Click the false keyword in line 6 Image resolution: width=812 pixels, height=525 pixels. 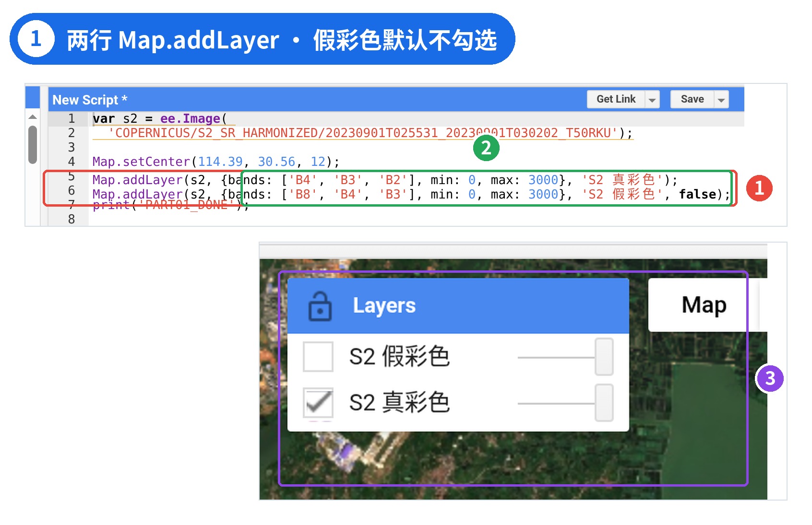(x=697, y=194)
